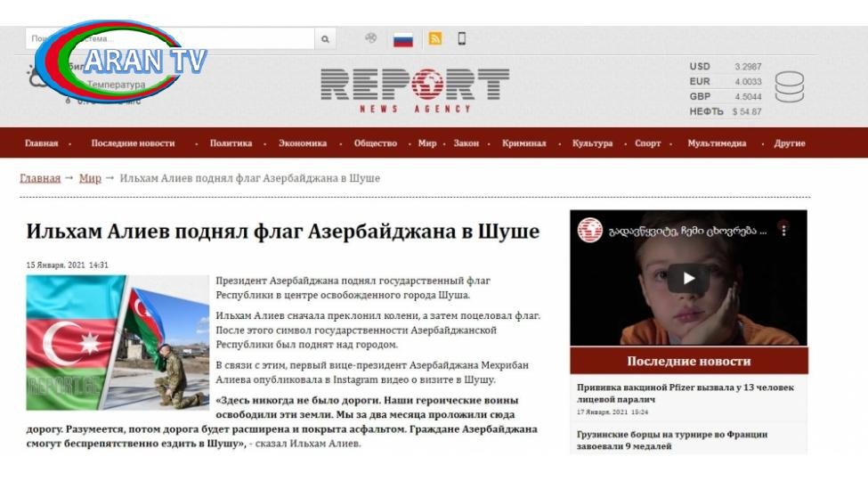The image size is (868, 481).
Task: Open the Pfizer vaccine news headline
Action: [x=685, y=393]
